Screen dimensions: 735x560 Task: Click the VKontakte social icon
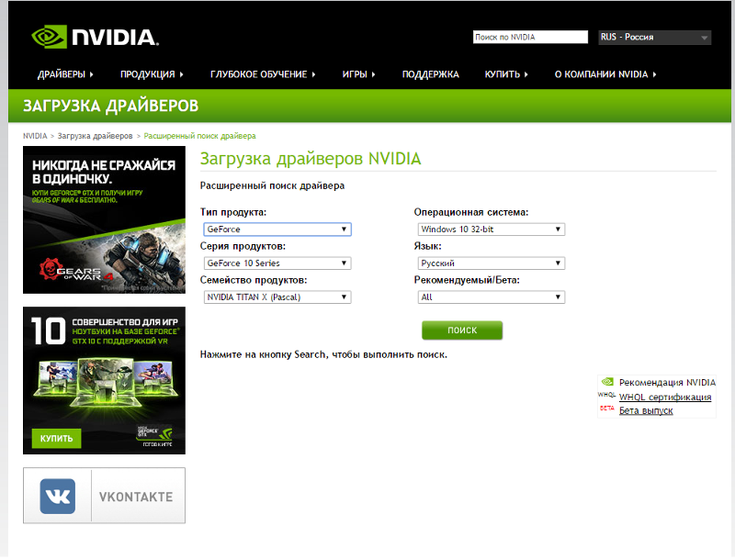pos(57,495)
